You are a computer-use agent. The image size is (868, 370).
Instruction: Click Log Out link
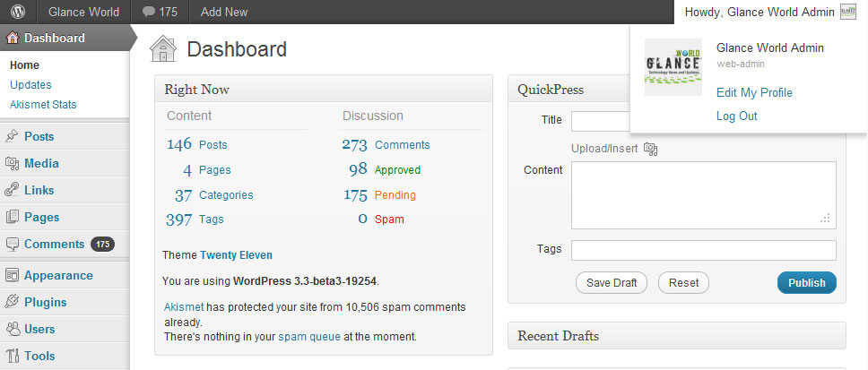pyautogui.click(x=736, y=116)
